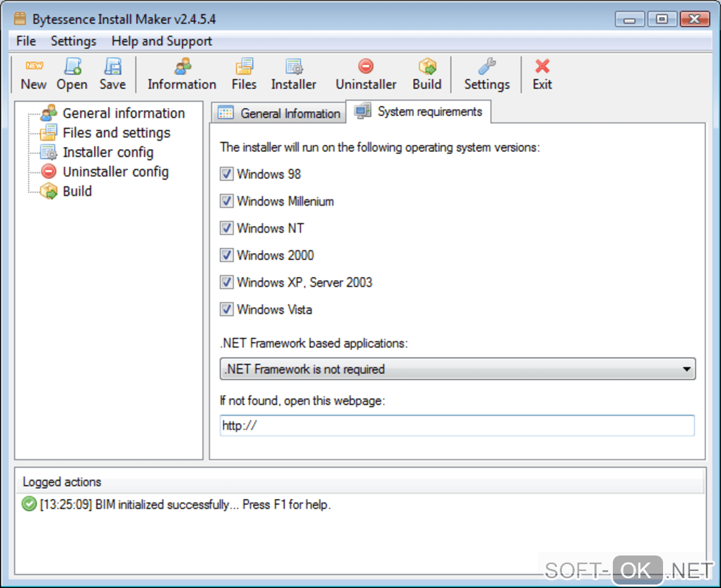Open the Settings menu

74,41
